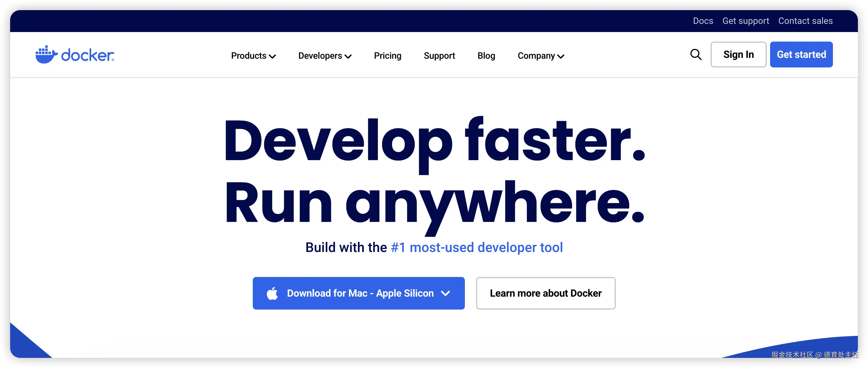
Task: Open the Developers dropdown menu
Action: point(325,56)
